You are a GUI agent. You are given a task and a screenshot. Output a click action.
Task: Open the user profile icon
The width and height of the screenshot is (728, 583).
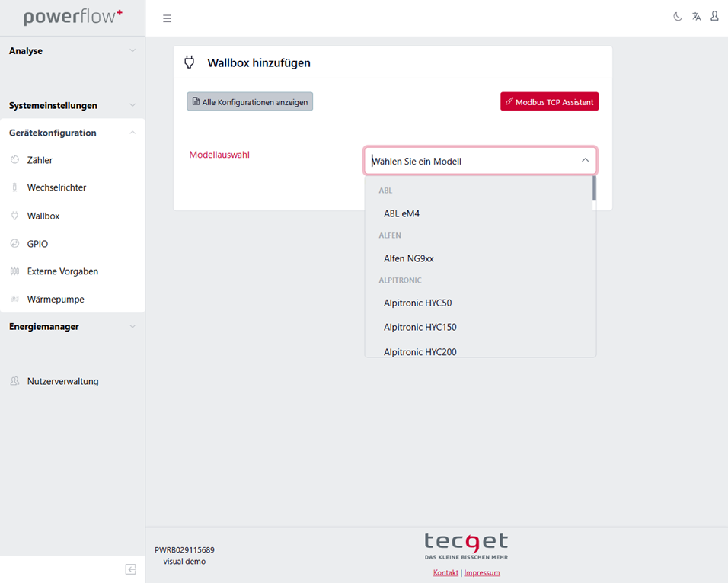click(x=714, y=16)
